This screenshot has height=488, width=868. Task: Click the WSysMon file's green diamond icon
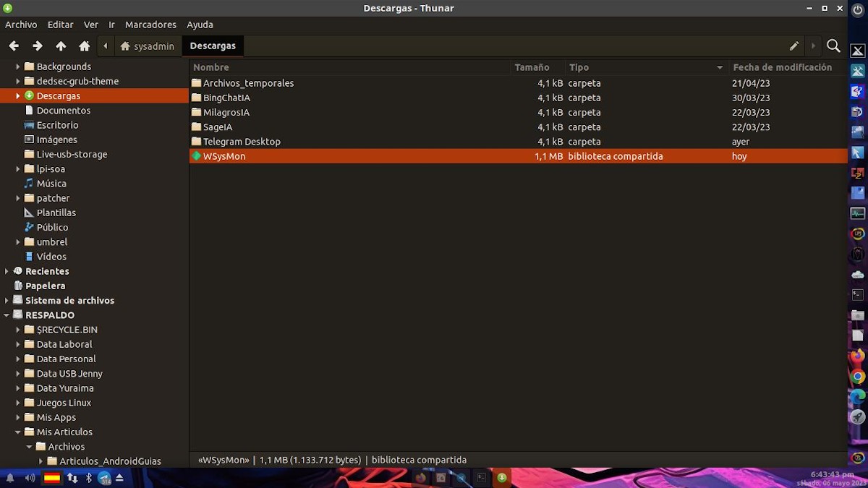(x=196, y=156)
